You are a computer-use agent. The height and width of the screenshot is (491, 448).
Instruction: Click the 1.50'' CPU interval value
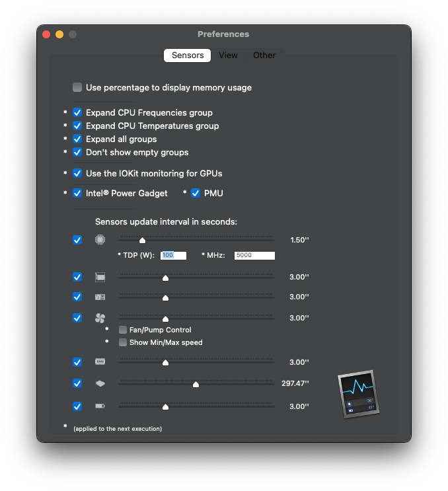click(299, 240)
